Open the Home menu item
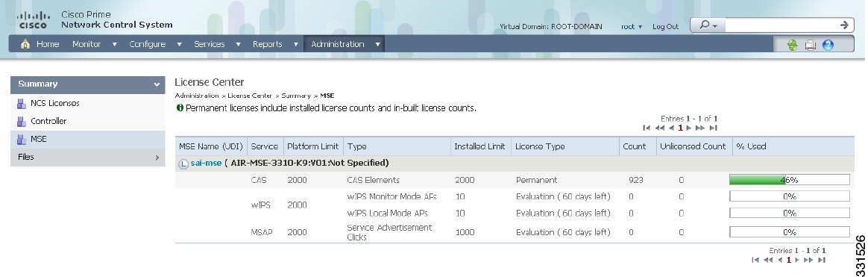This screenshot has height=277, width=868. point(48,44)
